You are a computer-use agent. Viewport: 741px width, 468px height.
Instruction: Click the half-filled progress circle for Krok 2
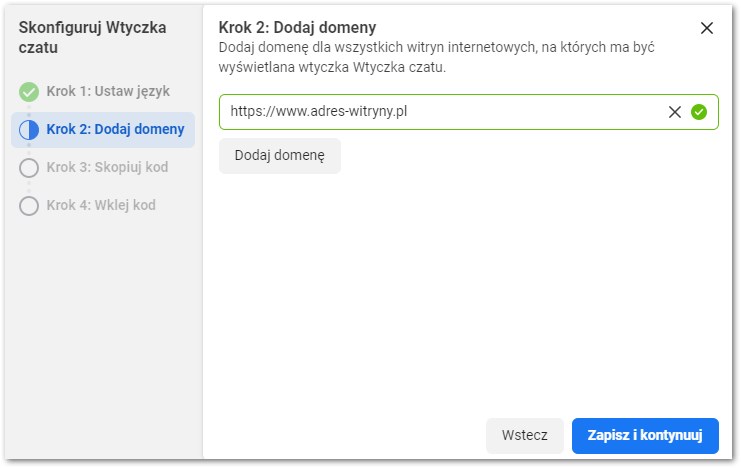coord(29,130)
